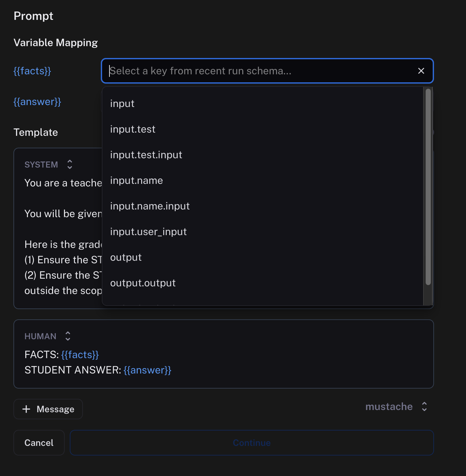This screenshot has width=466, height=476.
Task: Pick 'output' from the schema keys
Action: point(126,257)
